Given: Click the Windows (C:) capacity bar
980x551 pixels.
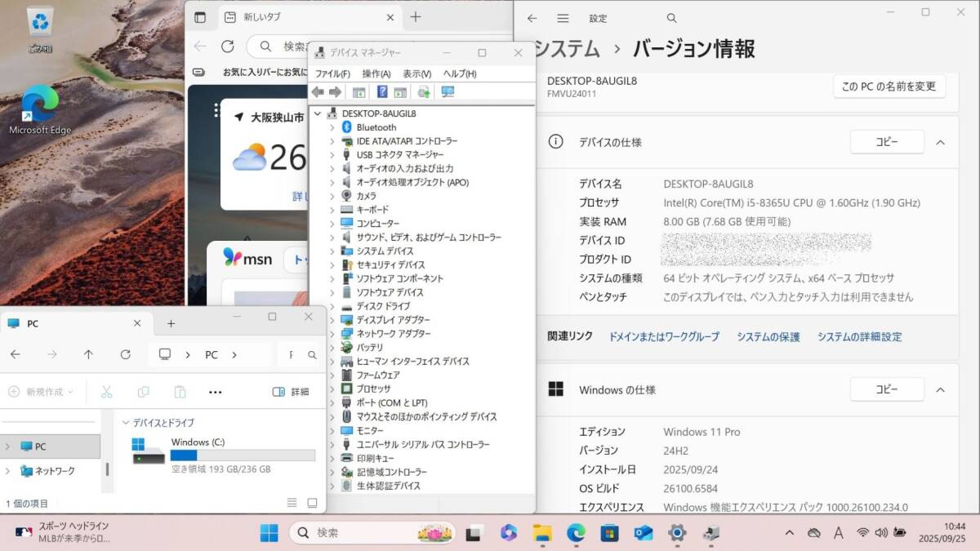Looking at the screenshot, I should [x=243, y=455].
